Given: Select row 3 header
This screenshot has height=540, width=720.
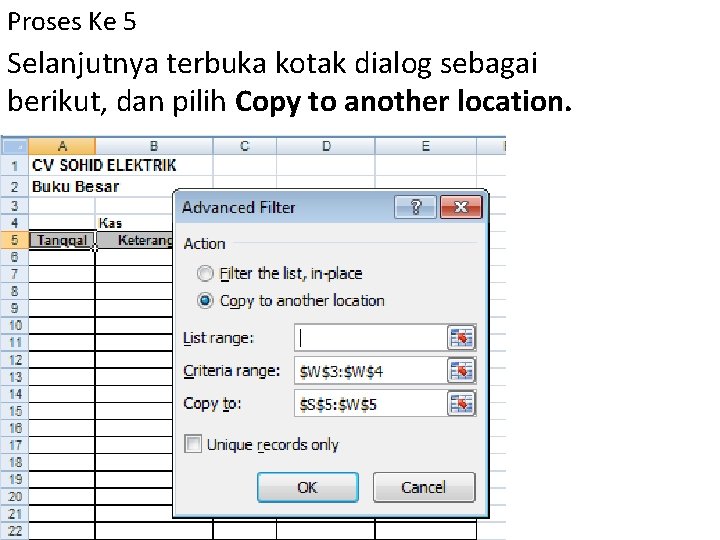Looking at the screenshot, I should [15, 205].
